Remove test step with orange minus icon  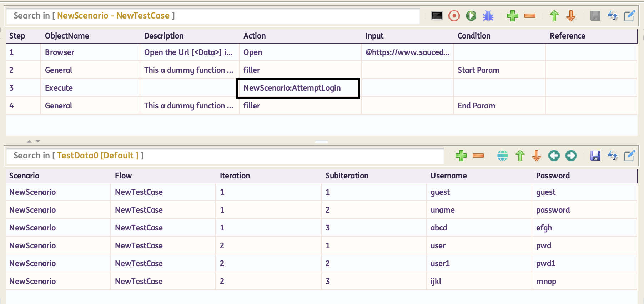click(x=530, y=16)
